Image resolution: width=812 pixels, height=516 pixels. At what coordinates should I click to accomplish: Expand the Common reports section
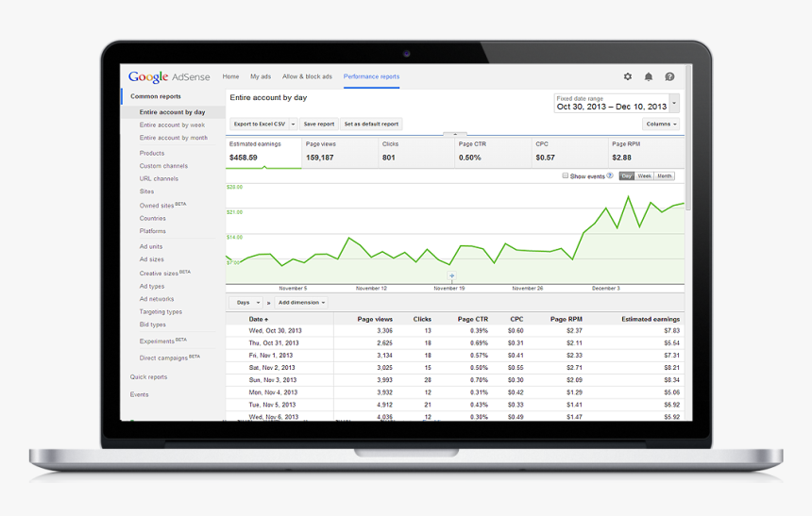(x=156, y=96)
